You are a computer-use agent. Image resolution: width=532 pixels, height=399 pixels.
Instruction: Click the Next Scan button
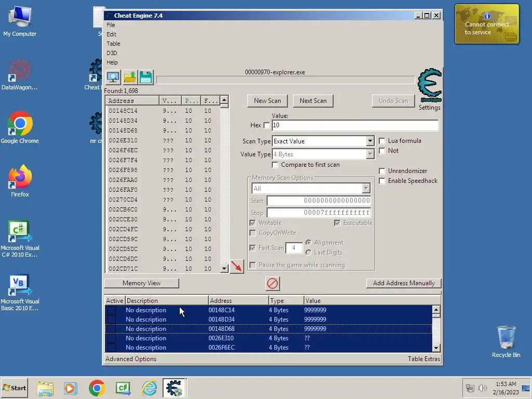pos(313,101)
